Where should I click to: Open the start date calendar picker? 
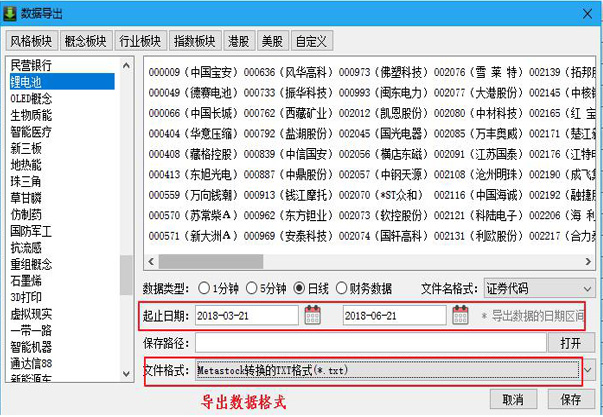tap(312, 315)
